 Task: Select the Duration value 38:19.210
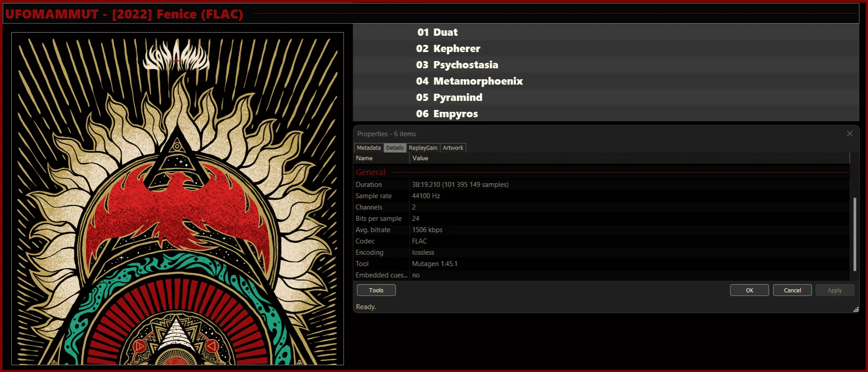tap(460, 185)
